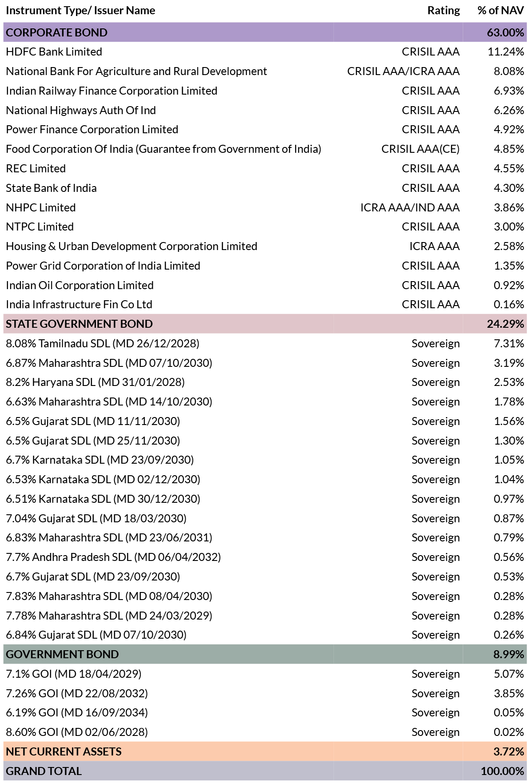Image resolution: width=532 pixels, height=783 pixels.
Task: Click the Instrument Type/ Issuer Name header
Action: (x=80, y=11)
